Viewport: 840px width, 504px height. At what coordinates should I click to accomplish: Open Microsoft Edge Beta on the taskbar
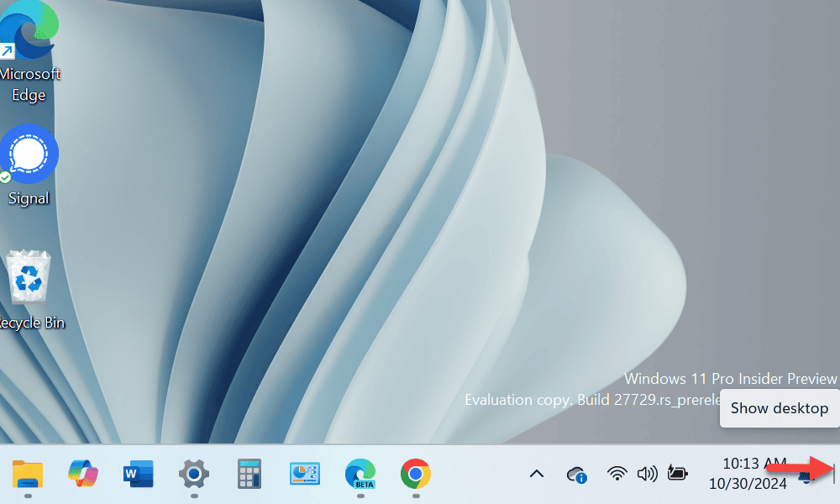click(360, 474)
